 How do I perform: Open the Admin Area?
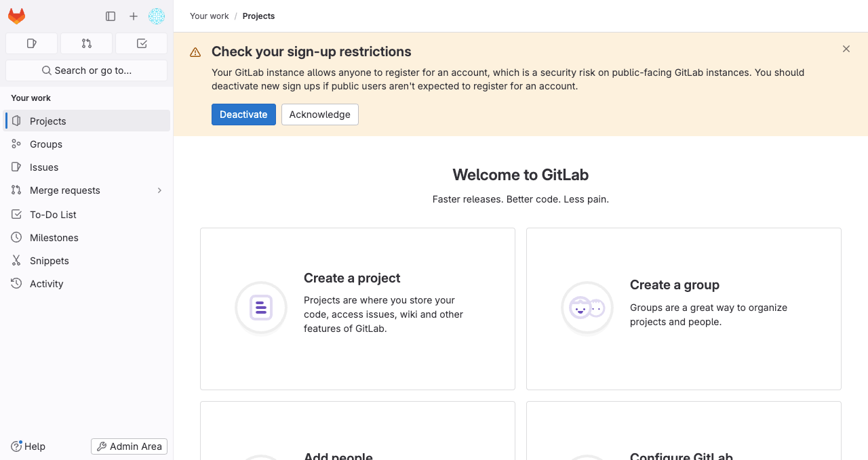[x=129, y=446]
